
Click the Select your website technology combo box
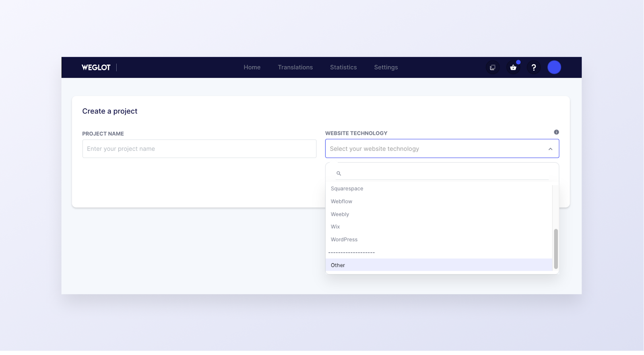click(x=442, y=149)
